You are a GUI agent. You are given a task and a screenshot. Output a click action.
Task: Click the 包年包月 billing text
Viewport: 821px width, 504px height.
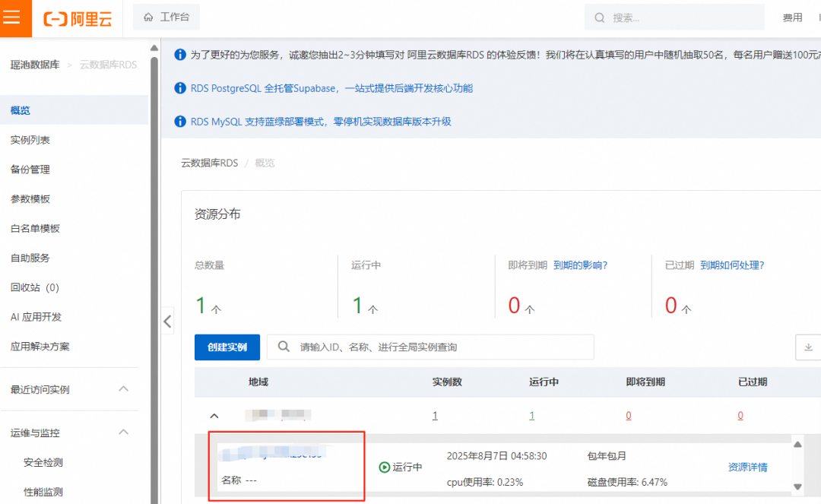pyautogui.click(x=607, y=456)
